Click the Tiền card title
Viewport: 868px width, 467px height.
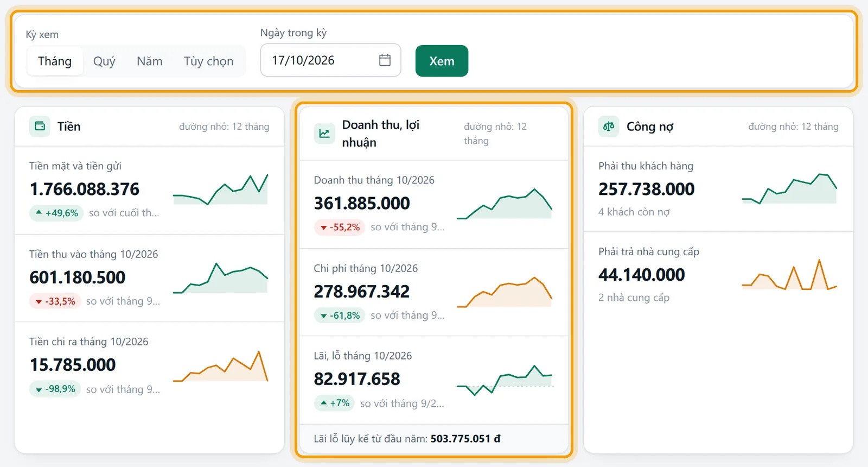[x=69, y=127]
